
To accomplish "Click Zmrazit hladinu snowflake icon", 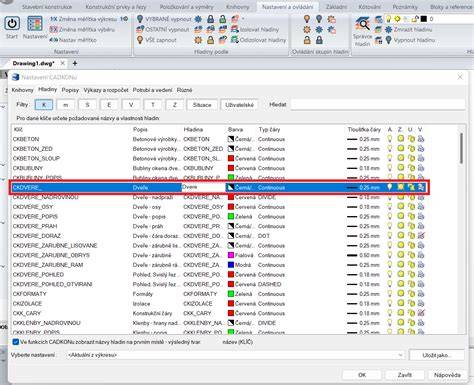I will (388, 29).
